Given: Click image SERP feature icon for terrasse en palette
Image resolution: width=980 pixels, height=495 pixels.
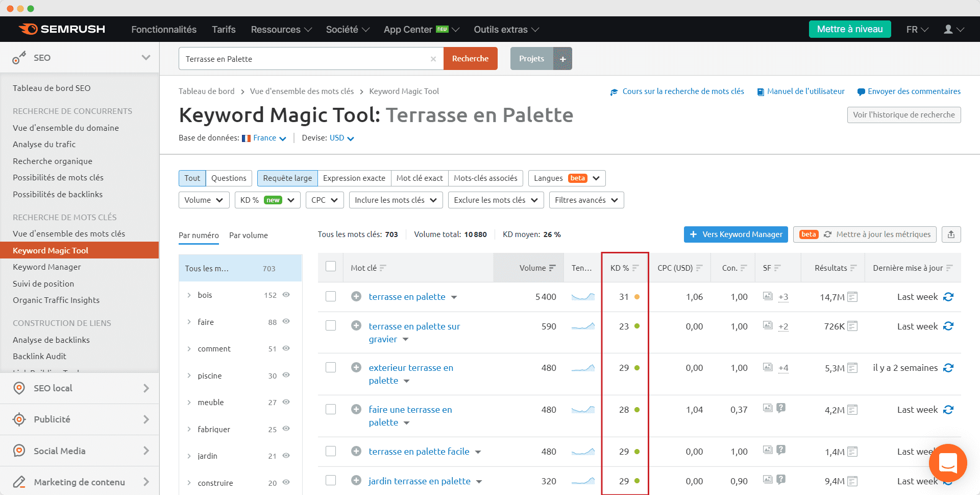Looking at the screenshot, I should click(768, 296).
